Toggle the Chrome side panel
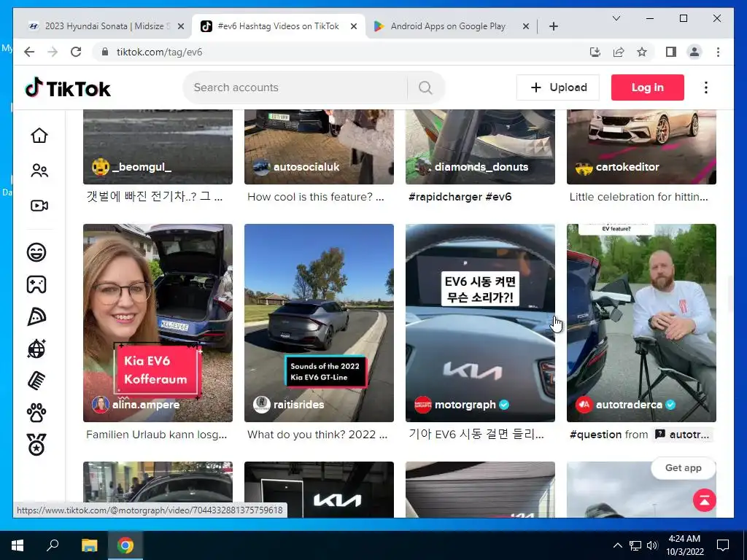 tap(671, 52)
